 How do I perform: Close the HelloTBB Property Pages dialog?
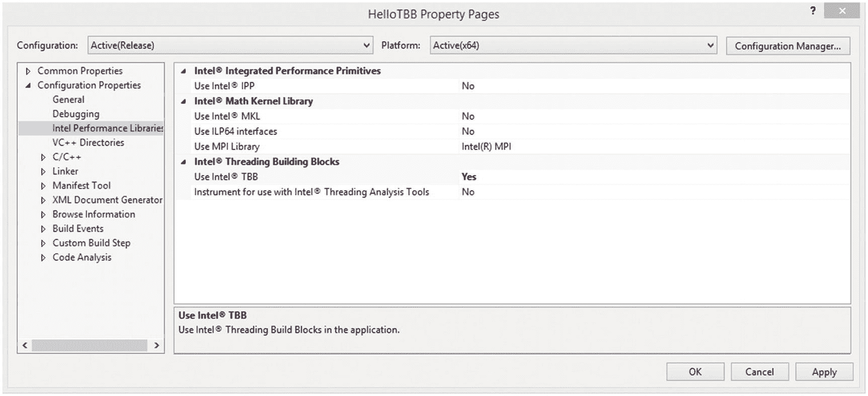coord(842,11)
